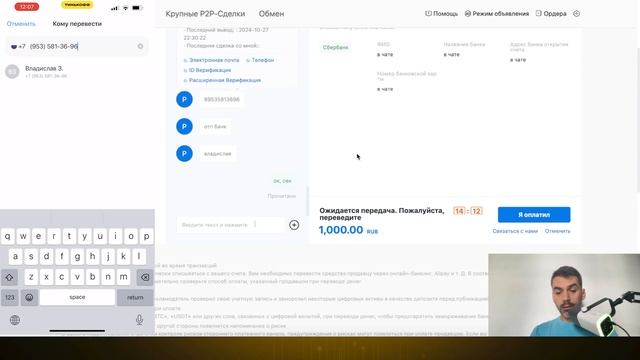640x360 pixels.
Task: Click the Расширенная Верификация item
Action: [x=222, y=80]
